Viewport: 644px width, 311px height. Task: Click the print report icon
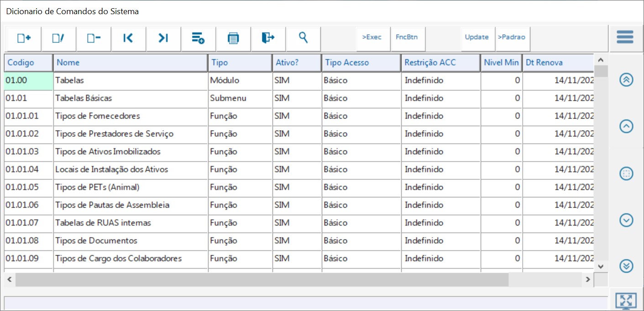233,38
